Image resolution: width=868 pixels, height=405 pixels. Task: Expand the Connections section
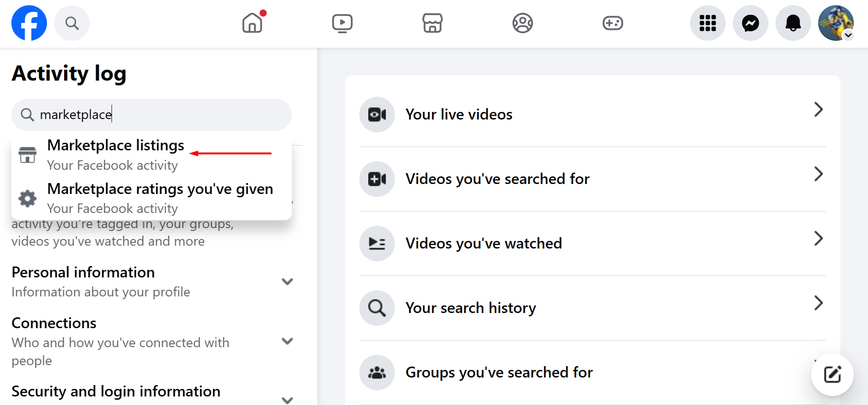pos(287,341)
